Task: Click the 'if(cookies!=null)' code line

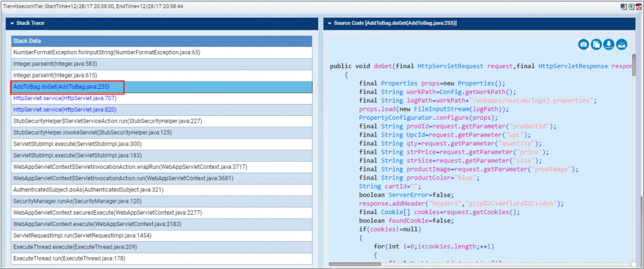Action: click(390, 230)
